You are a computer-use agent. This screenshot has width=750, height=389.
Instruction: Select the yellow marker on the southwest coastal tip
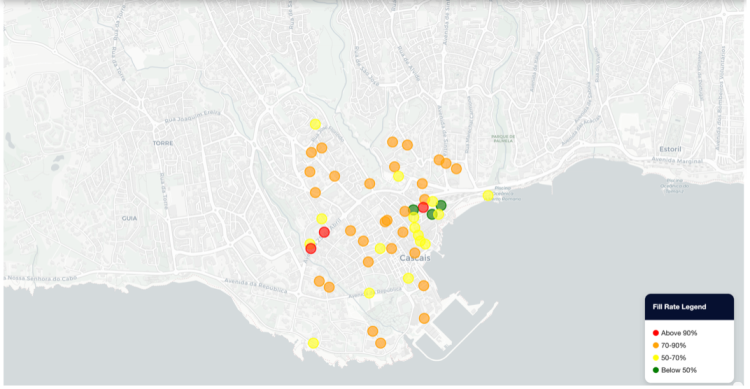click(313, 343)
